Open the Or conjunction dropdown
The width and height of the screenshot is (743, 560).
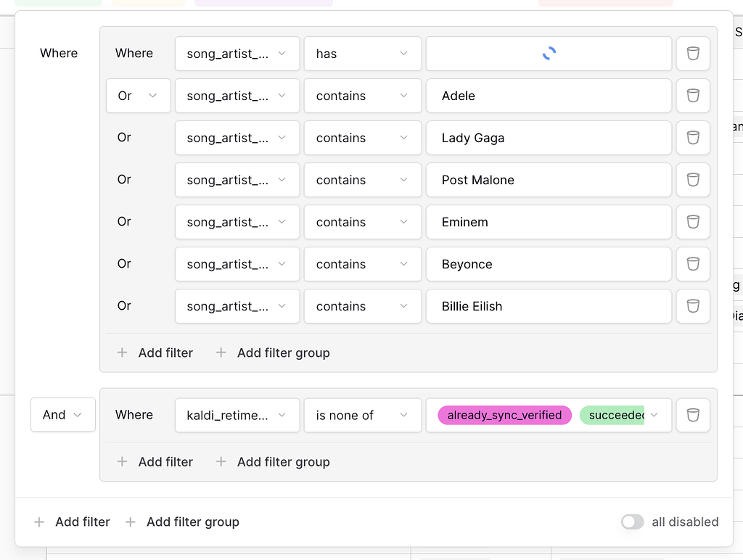(138, 96)
